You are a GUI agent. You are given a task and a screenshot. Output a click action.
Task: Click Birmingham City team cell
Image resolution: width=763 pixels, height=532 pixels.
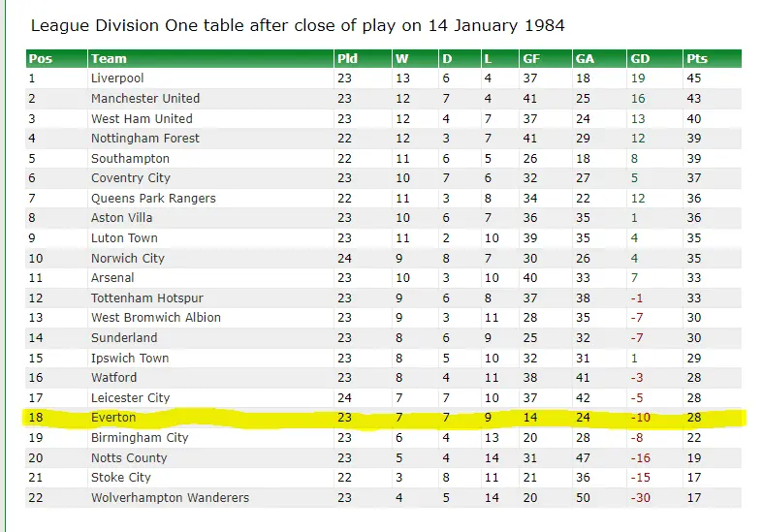click(x=140, y=438)
